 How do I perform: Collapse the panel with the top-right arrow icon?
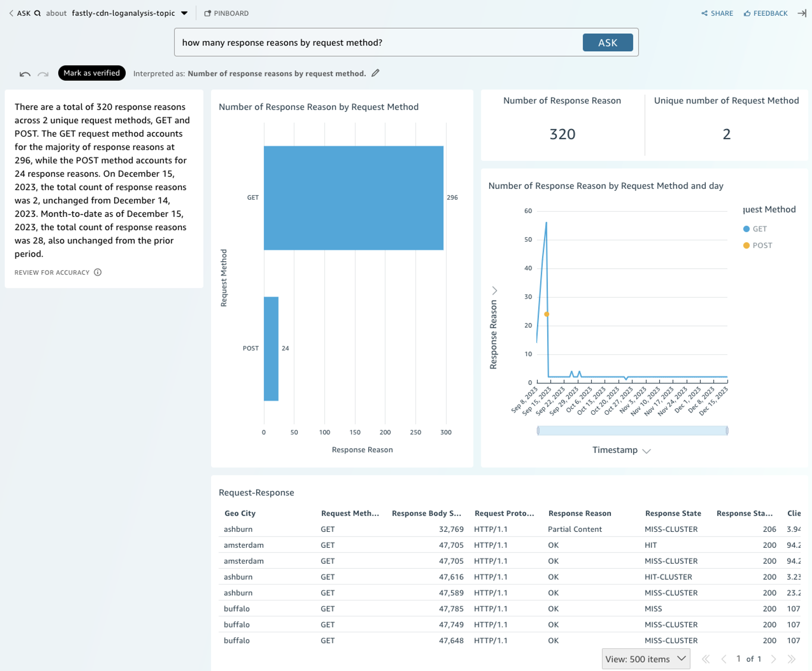click(x=802, y=13)
